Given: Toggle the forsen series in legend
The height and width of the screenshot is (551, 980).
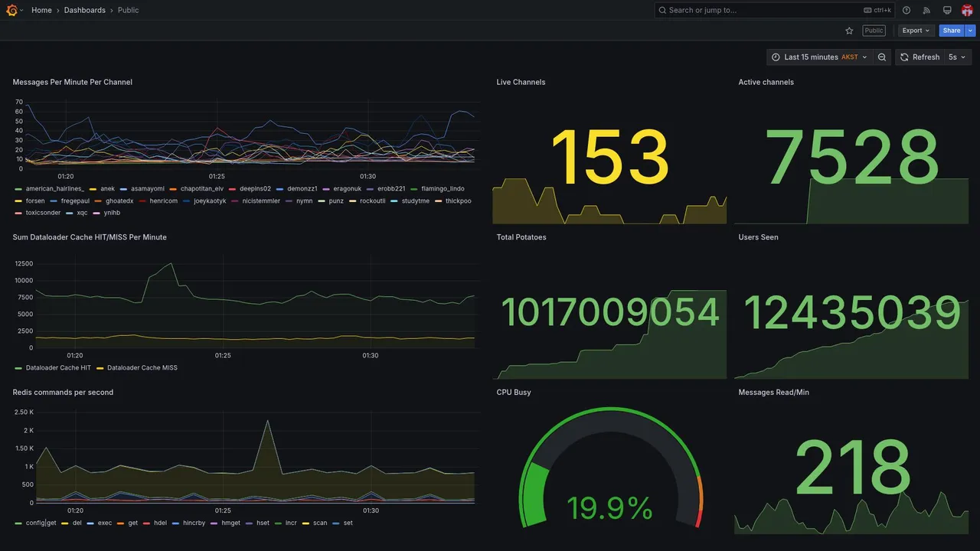Looking at the screenshot, I should (35, 201).
